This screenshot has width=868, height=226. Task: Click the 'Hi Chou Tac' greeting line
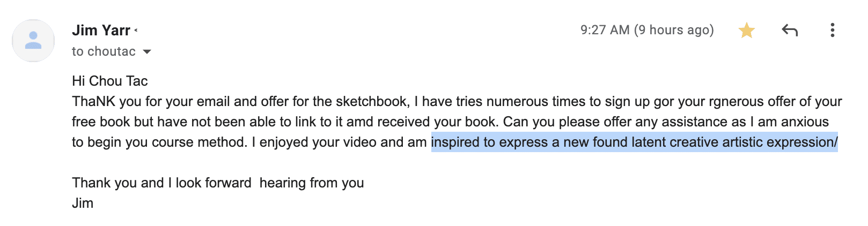point(109,81)
